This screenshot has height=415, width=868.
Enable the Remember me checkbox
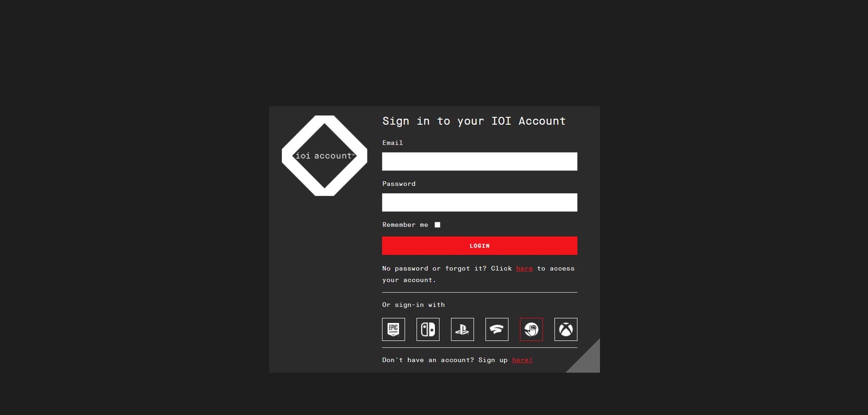point(438,225)
